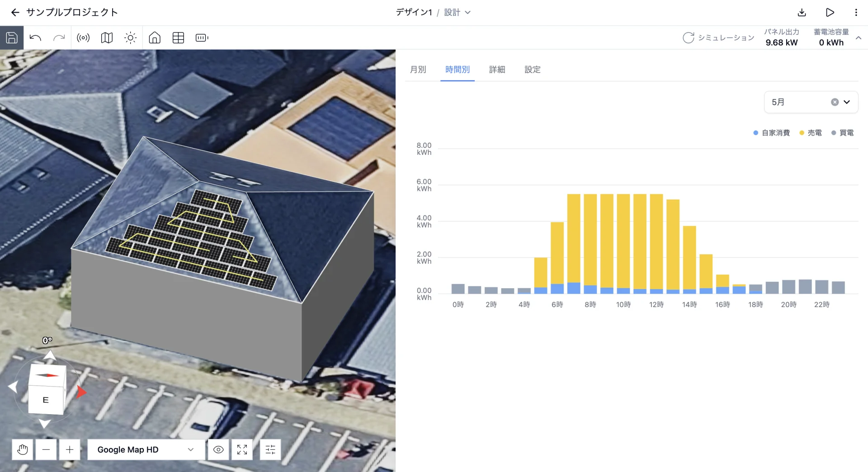This screenshot has width=868, height=472.
Task: Rotate view with the red right arrow
Action: pyautogui.click(x=81, y=392)
